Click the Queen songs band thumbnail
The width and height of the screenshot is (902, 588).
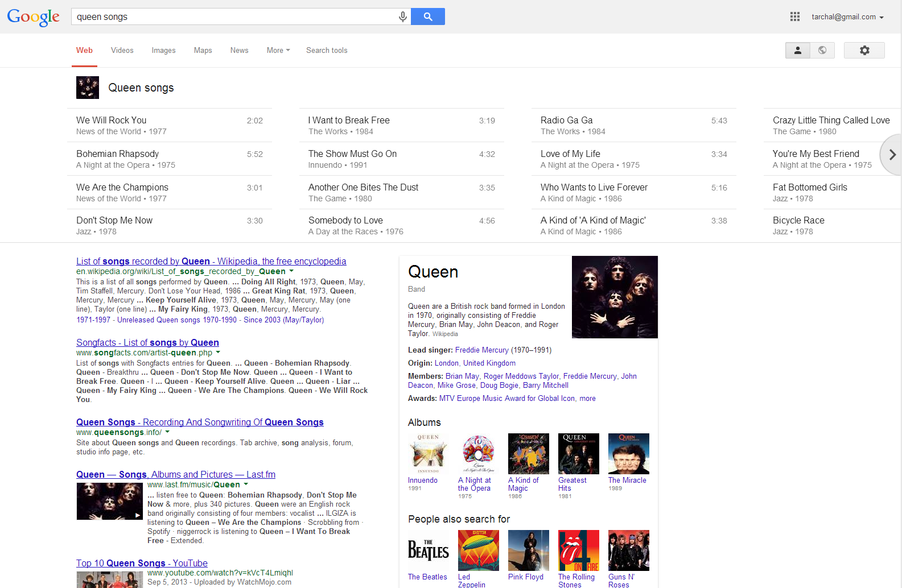pos(88,88)
